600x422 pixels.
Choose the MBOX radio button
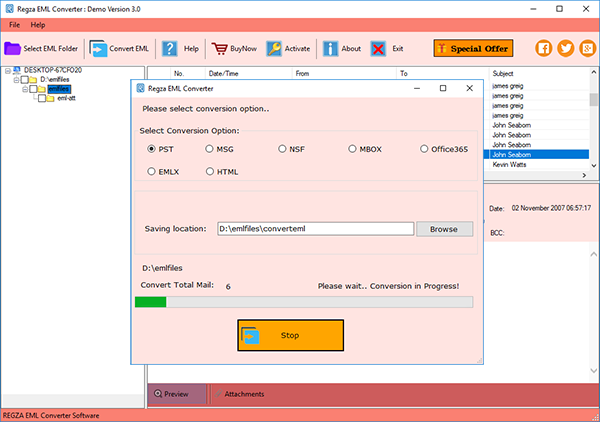(x=352, y=149)
